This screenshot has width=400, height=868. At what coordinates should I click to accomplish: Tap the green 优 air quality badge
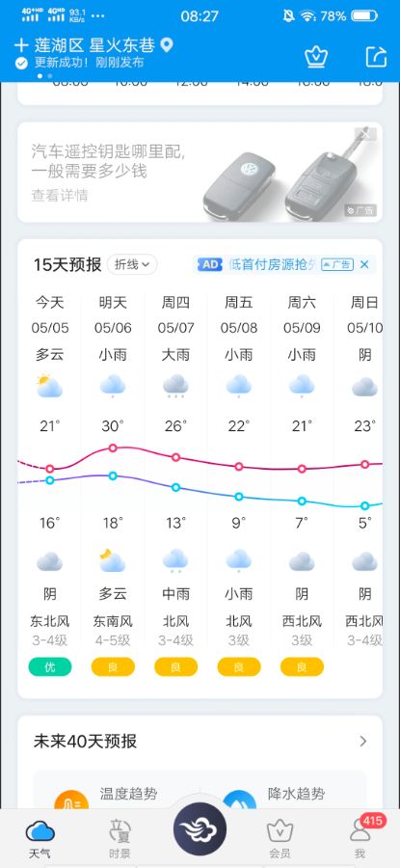[x=50, y=667]
